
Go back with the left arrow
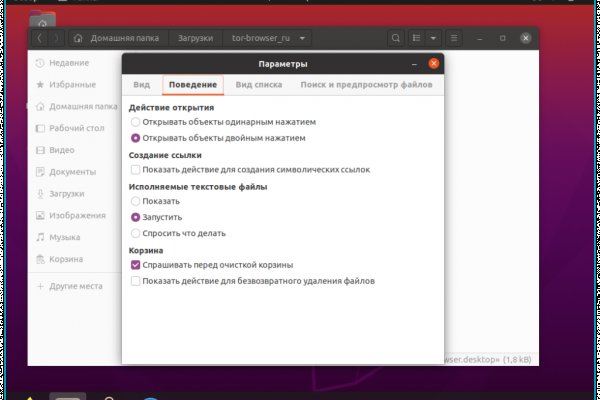tap(40, 38)
